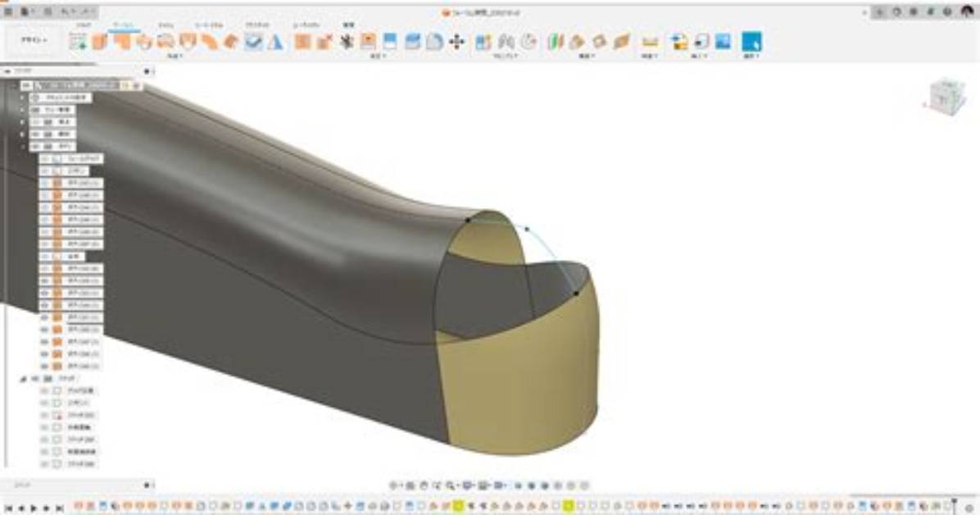Image resolution: width=980 pixels, height=515 pixels.
Task: Open the Inspect group dropdown menu
Action: pyautogui.click(x=650, y=57)
